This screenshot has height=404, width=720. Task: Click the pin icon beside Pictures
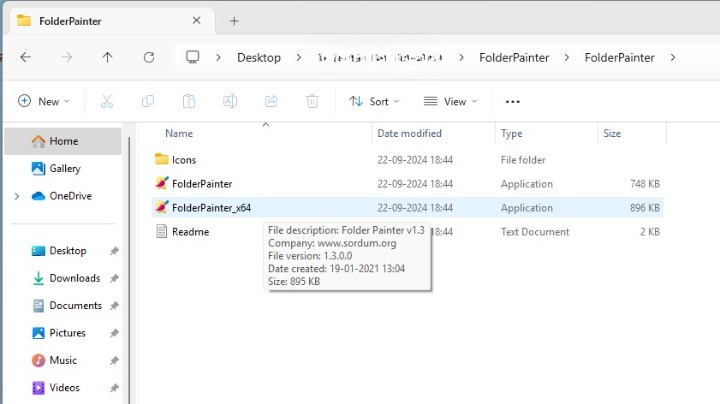click(114, 333)
